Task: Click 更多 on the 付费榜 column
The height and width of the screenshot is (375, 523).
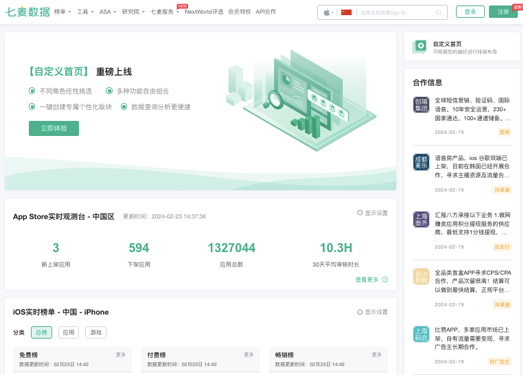Action: click(248, 355)
